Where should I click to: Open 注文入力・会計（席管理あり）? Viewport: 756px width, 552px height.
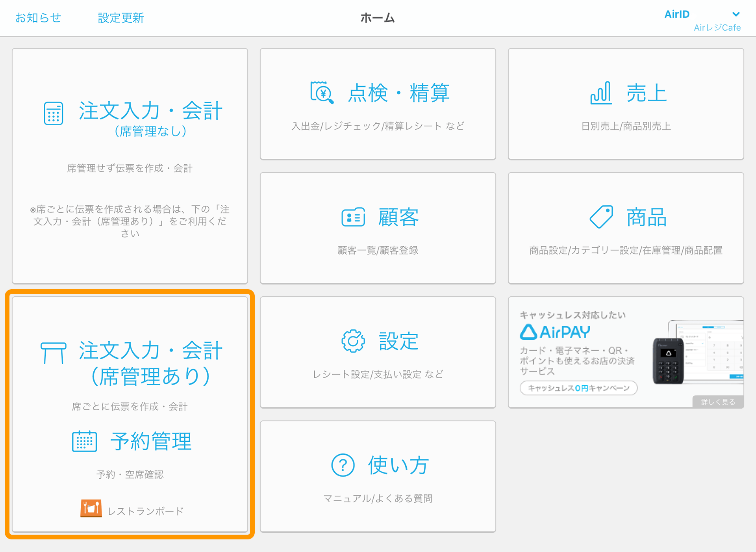click(x=150, y=363)
